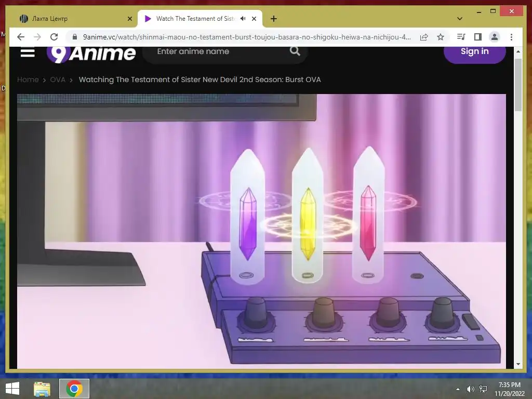Switch to the Лахта Центр tab

click(76, 19)
